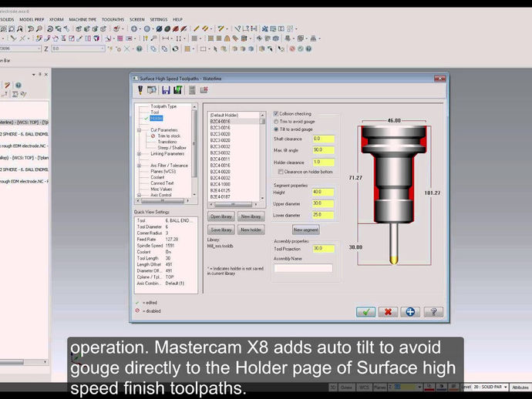Expand the Linking Parameters tree node

point(139,154)
